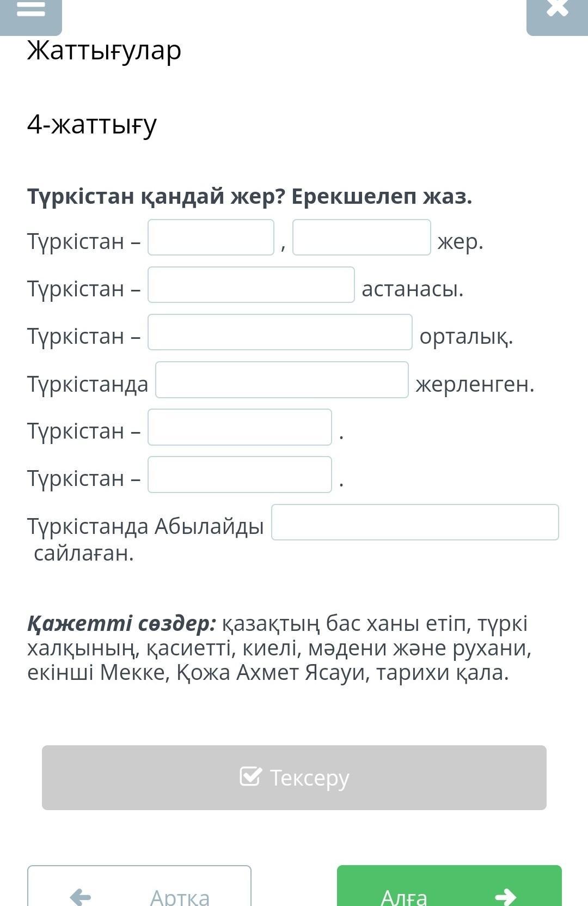Focus first blank after Түркістан – before comma
Screen dimensions: 588x906
(211, 238)
